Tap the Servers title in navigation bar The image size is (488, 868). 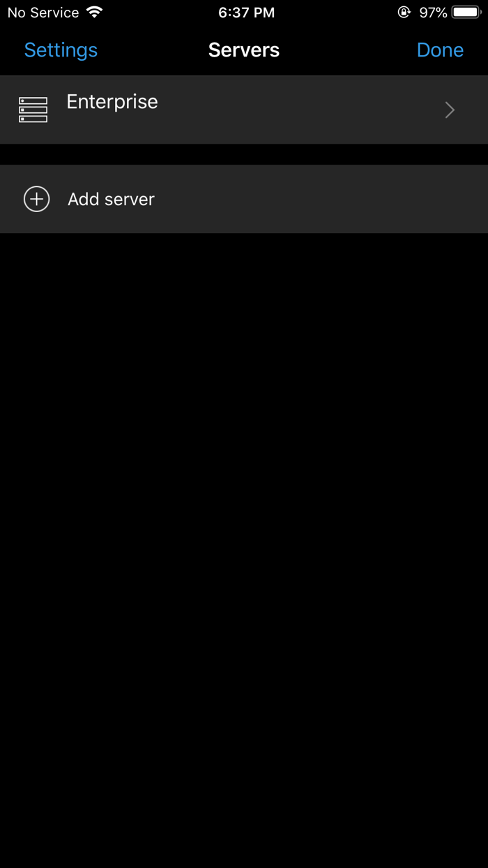point(244,50)
